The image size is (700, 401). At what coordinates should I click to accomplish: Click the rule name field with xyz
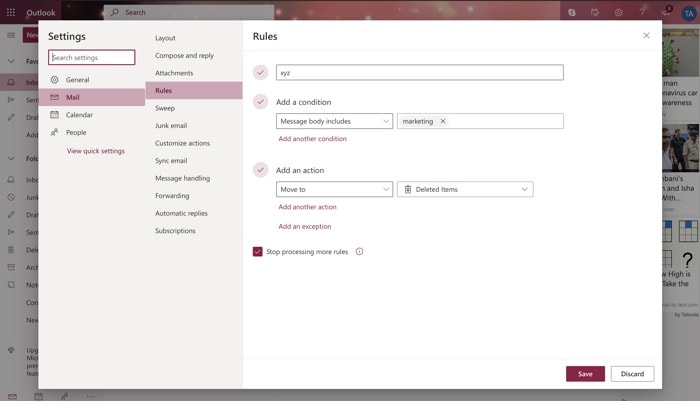coord(419,73)
